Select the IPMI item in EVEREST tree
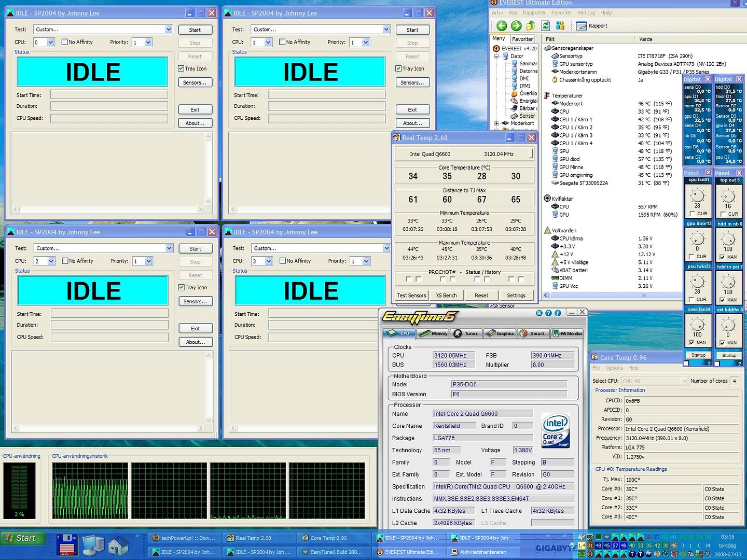 (521, 86)
